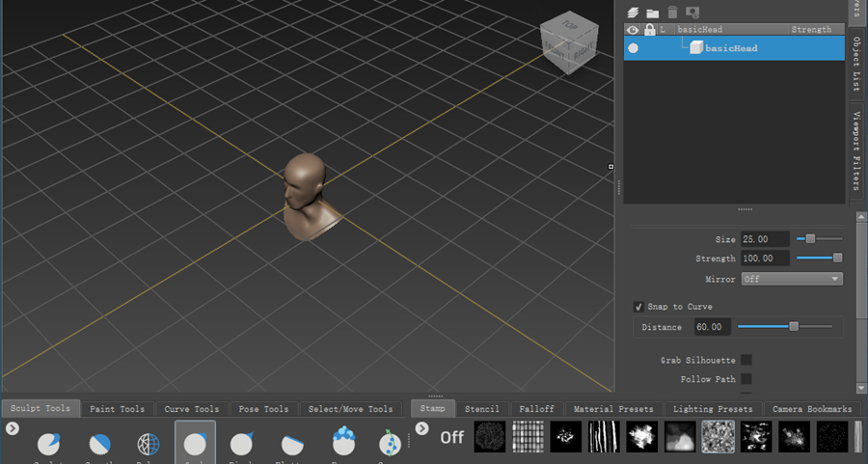Expand the sculpt tools tray arrow
The width and height of the screenshot is (868, 464).
pos(13,428)
